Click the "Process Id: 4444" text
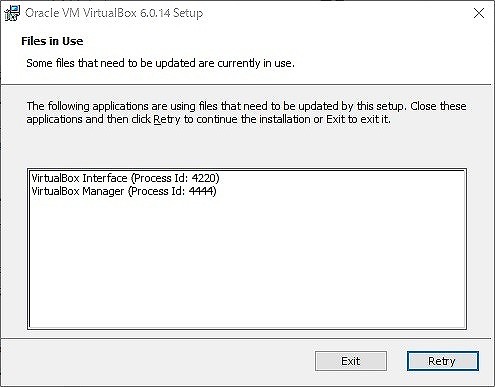Image resolution: width=495 pixels, height=387 pixels. point(173,191)
